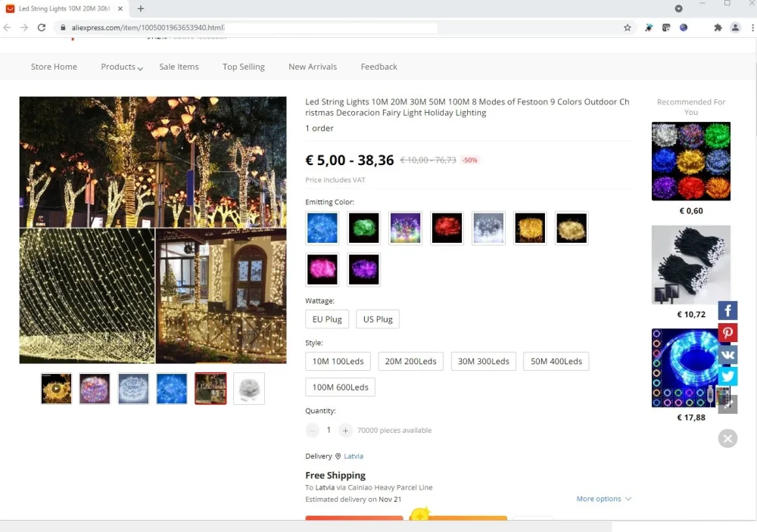Choose the 10M 100Leds style
This screenshot has height=532, width=757.
(338, 361)
